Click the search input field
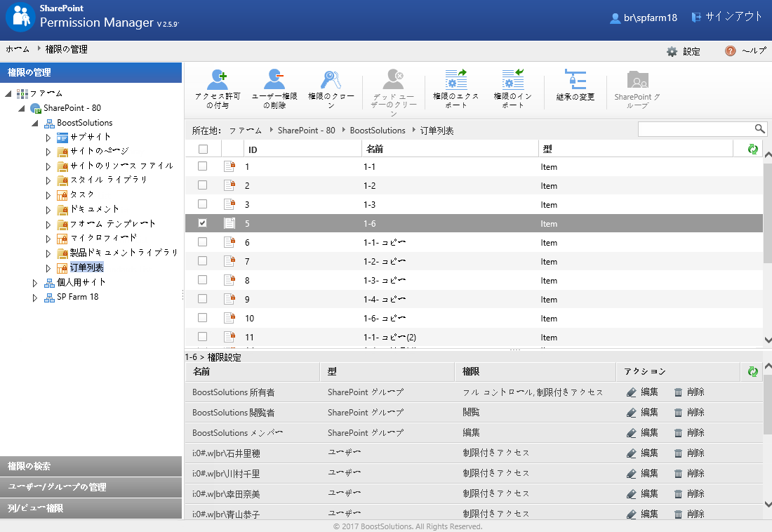This screenshot has width=772, height=532. click(x=696, y=129)
